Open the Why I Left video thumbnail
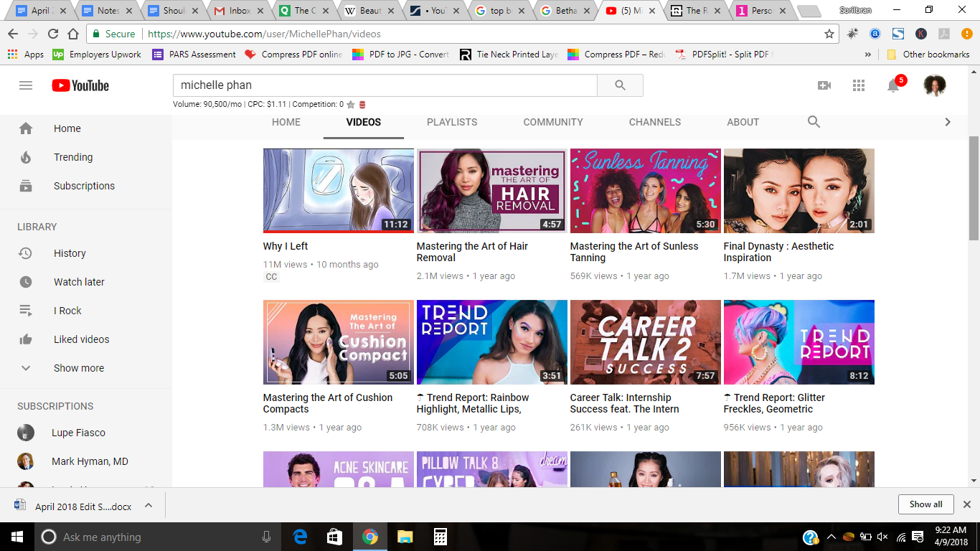The width and height of the screenshot is (980, 551). pyautogui.click(x=339, y=191)
